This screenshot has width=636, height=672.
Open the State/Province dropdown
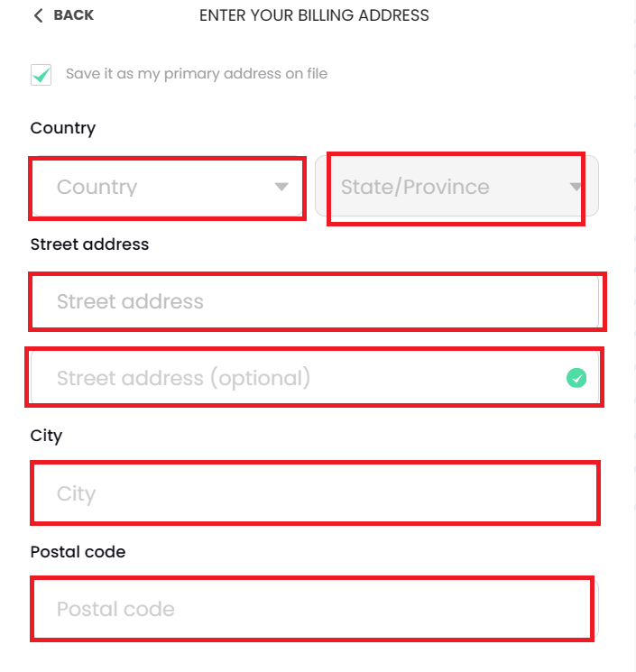coord(456,188)
